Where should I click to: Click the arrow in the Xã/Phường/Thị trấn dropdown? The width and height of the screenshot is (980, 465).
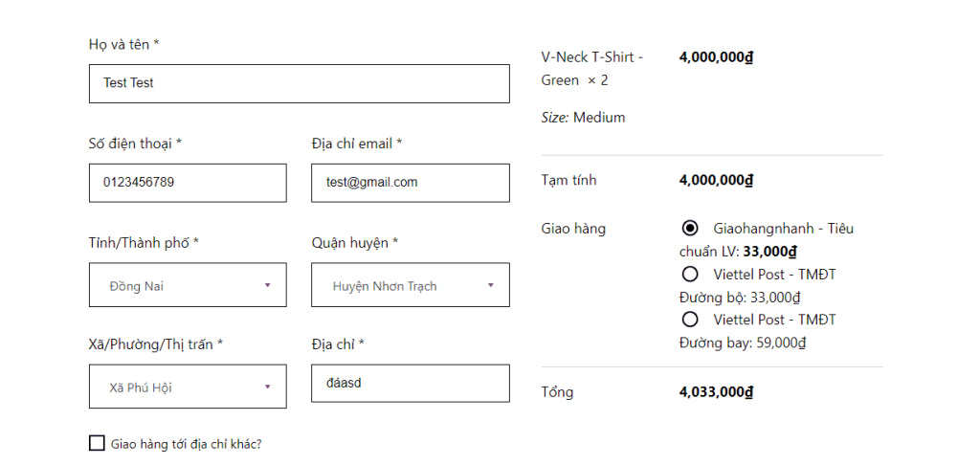(267, 387)
